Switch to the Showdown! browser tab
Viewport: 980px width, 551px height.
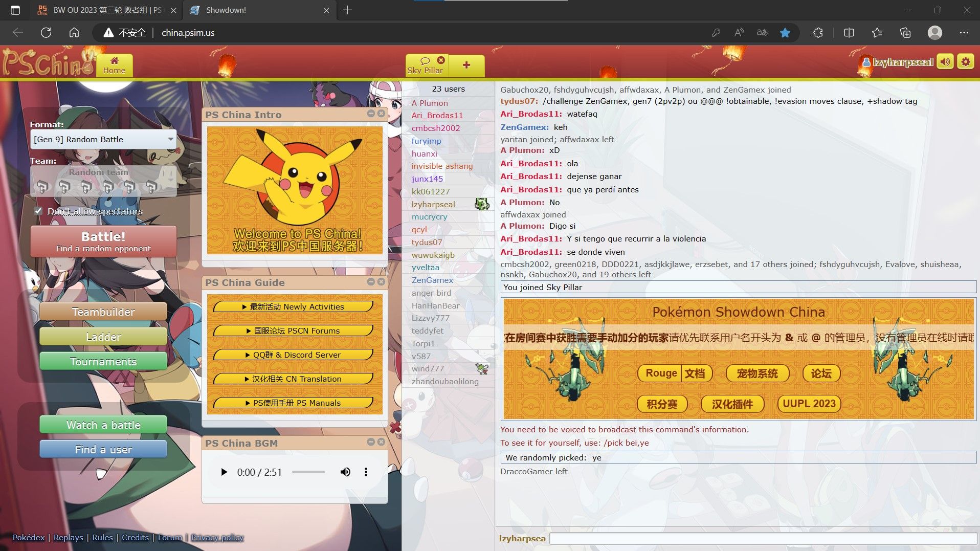click(x=256, y=10)
